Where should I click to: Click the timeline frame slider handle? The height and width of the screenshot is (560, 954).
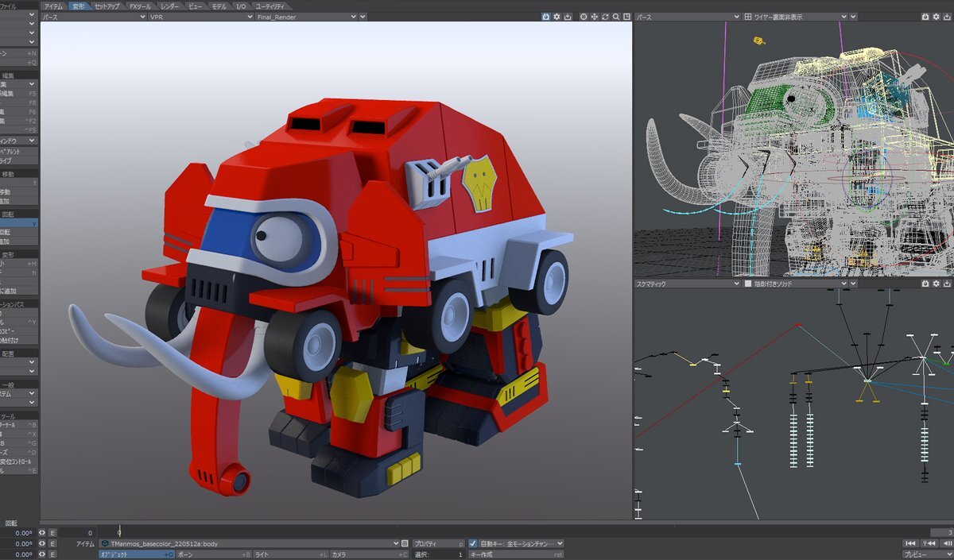[x=119, y=531]
